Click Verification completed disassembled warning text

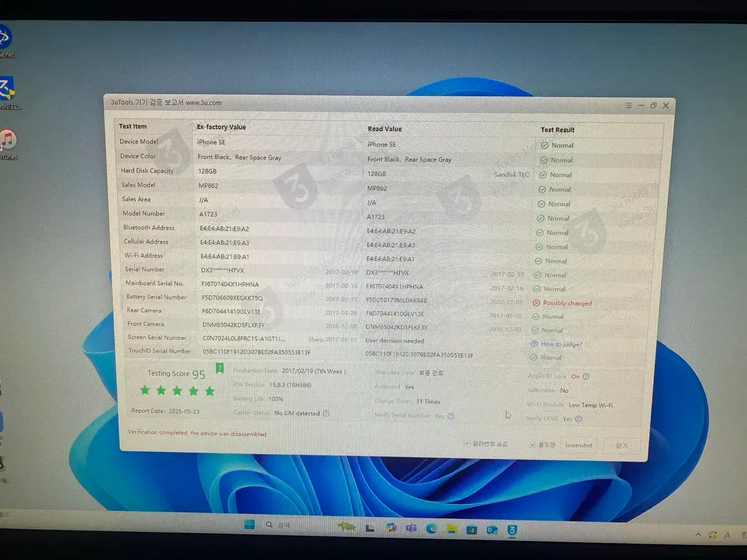click(197, 433)
